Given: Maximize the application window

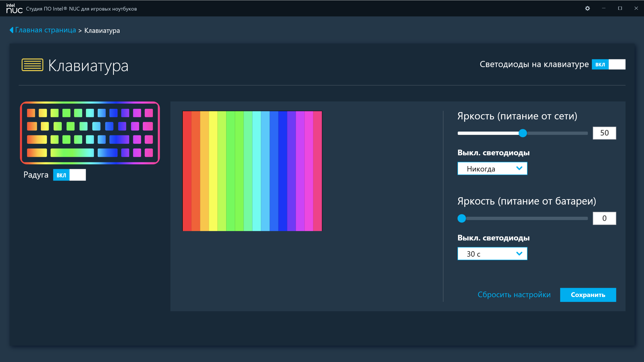Looking at the screenshot, I should click(620, 8).
